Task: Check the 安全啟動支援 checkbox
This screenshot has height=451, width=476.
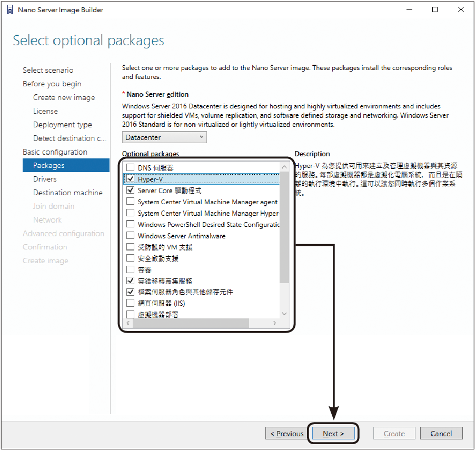Action: 130,258
